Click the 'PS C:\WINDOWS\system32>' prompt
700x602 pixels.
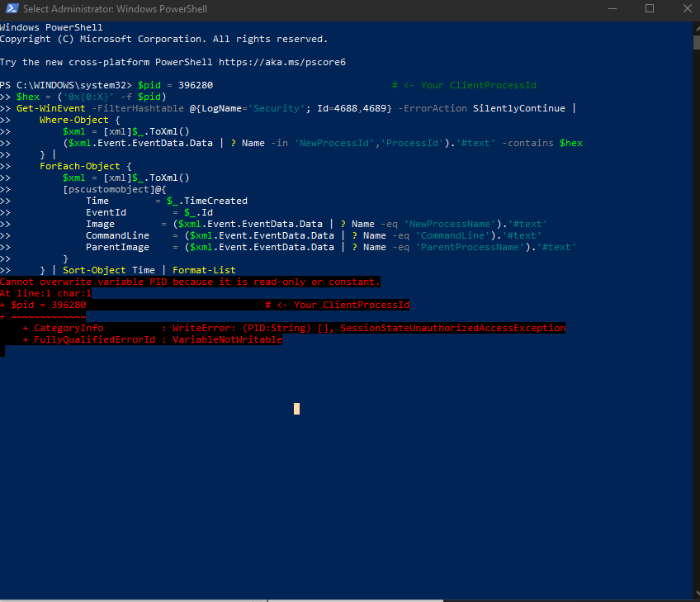[x=66, y=85]
